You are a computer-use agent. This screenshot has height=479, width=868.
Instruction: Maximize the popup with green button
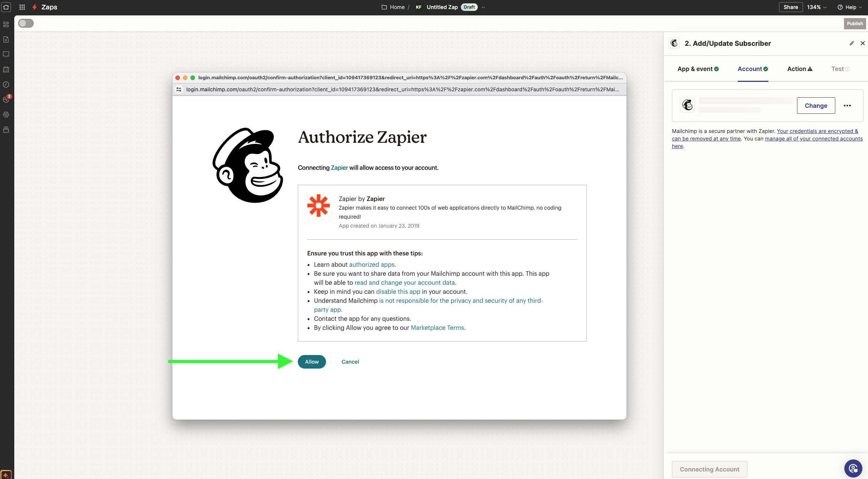click(x=193, y=78)
